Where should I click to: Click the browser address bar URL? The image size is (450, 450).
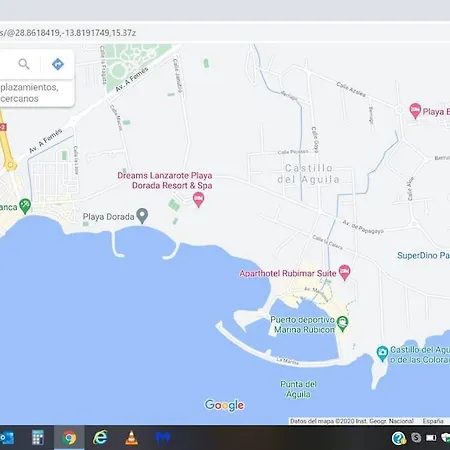coord(68,33)
